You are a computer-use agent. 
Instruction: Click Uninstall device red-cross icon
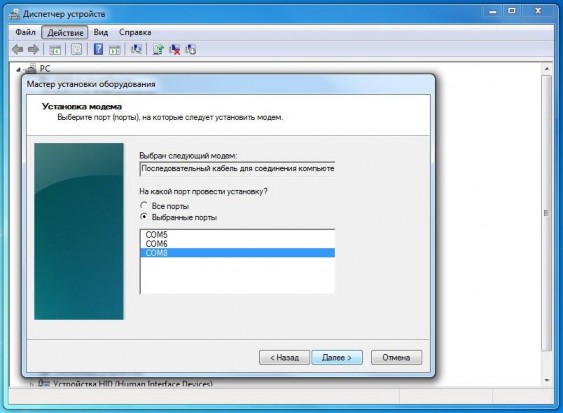pyautogui.click(x=175, y=49)
